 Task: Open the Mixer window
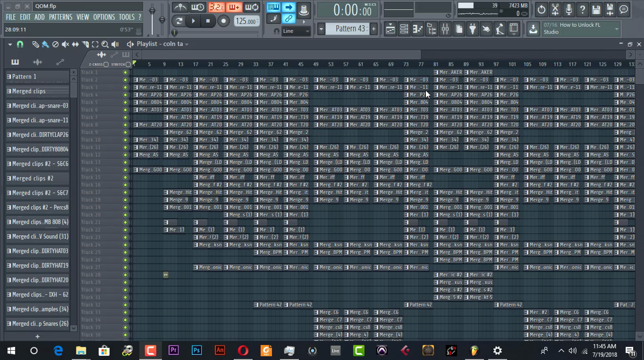click(445, 29)
